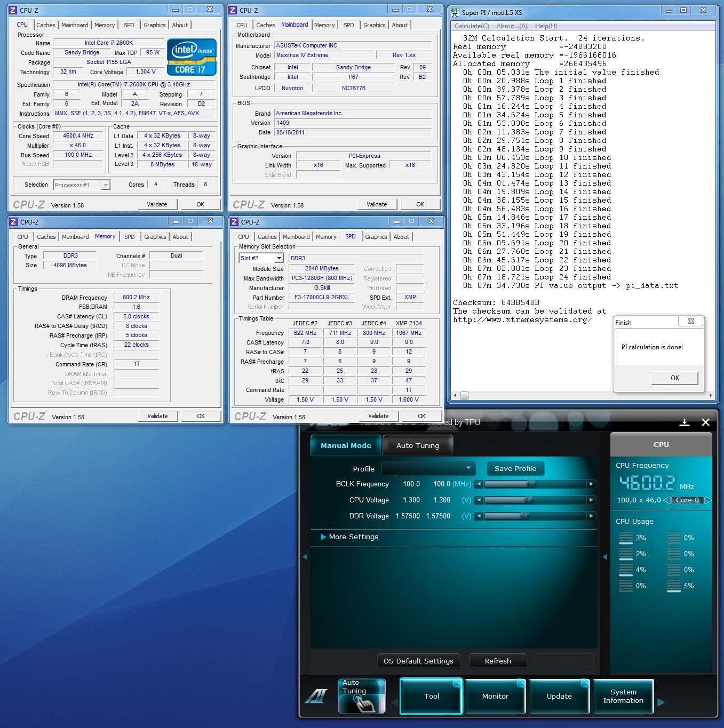This screenshot has height=728, width=724.
Task: Click the BCLK Frequency slider handle
Action: pyautogui.click(x=530, y=484)
